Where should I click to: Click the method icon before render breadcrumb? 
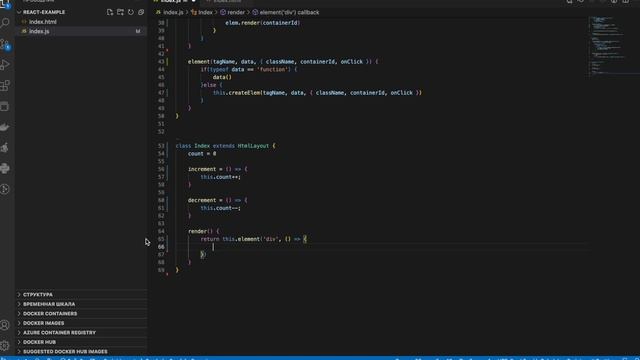pyautogui.click(x=223, y=12)
